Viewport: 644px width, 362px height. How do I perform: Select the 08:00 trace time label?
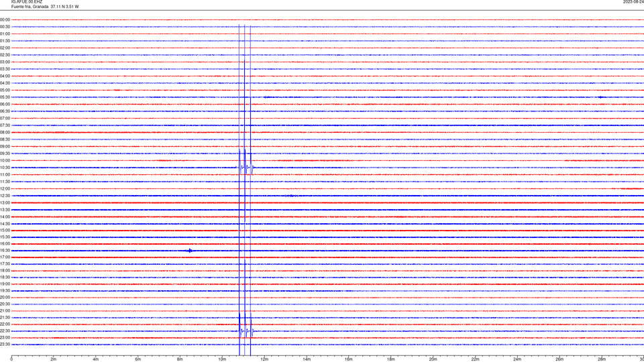point(5,133)
